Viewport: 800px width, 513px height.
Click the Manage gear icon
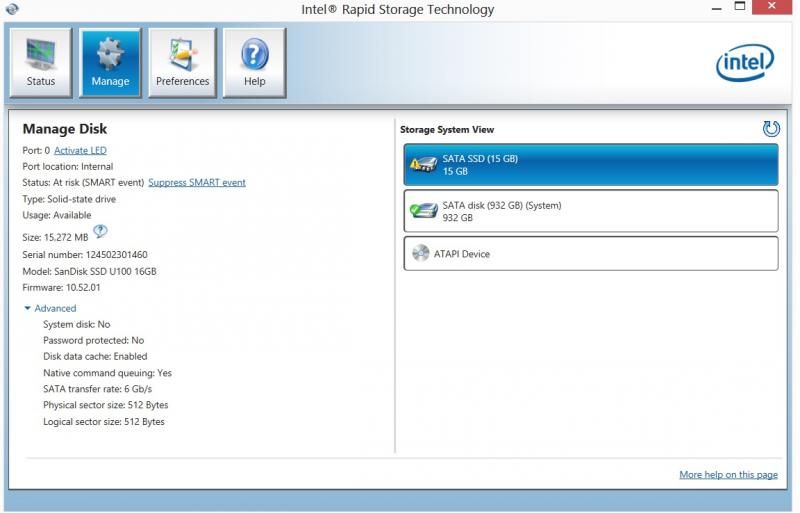110,54
